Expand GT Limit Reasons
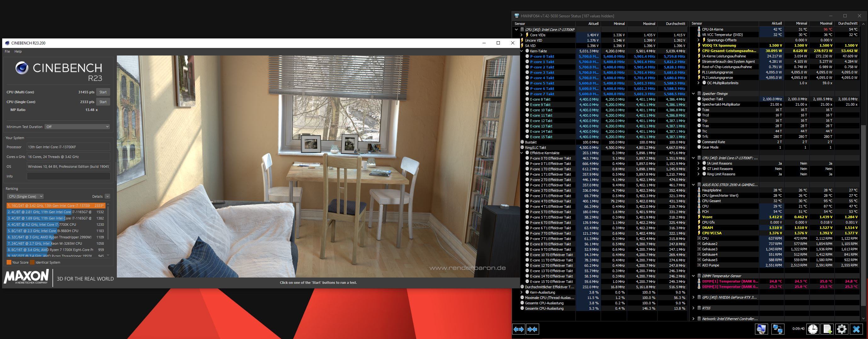This screenshot has height=339, width=868. click(x=699, y=169)
